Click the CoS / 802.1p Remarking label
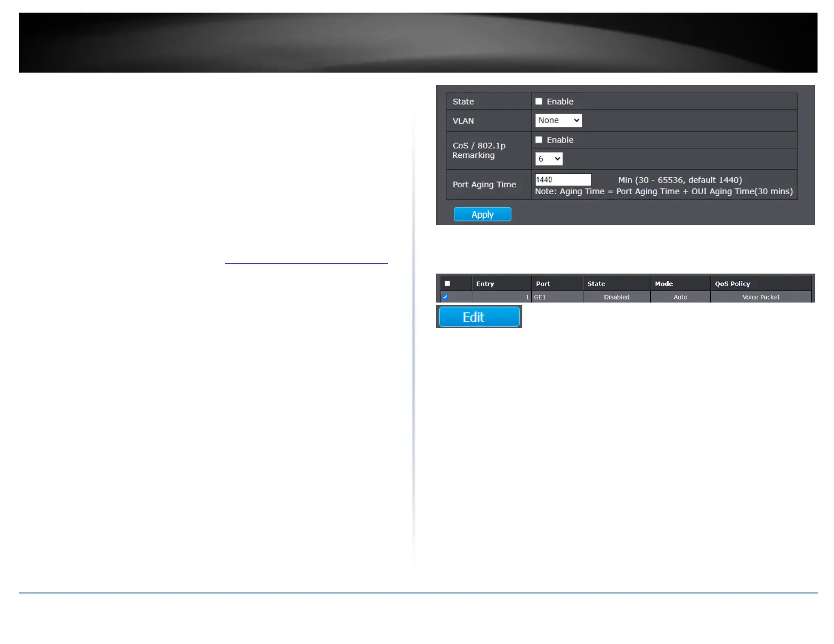Viewport: 834px width, 644px height. 479,150
